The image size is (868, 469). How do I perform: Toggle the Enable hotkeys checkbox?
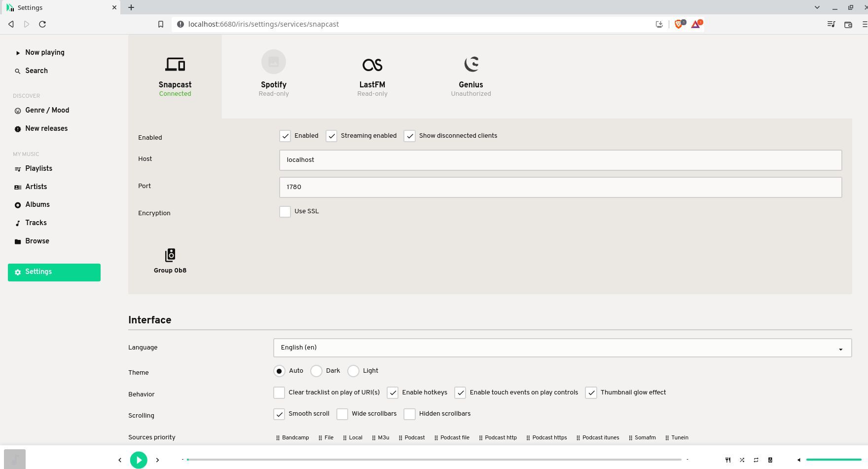click(393, 392)
